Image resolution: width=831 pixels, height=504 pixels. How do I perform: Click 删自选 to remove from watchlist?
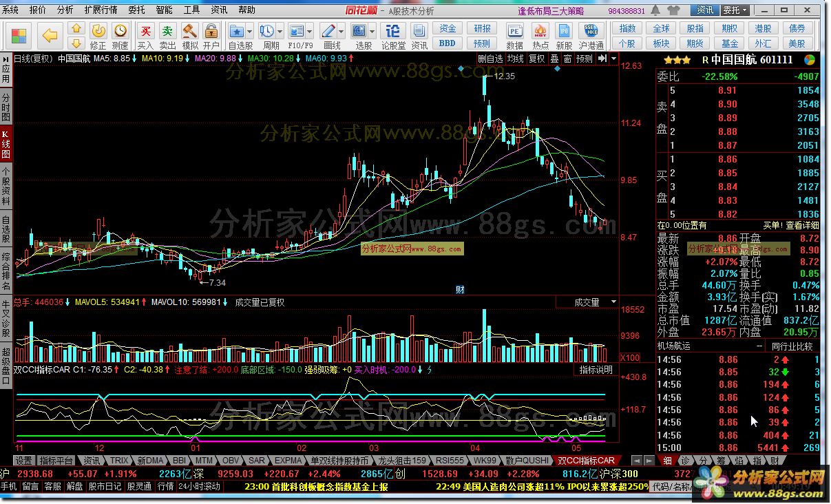point(490,59)
